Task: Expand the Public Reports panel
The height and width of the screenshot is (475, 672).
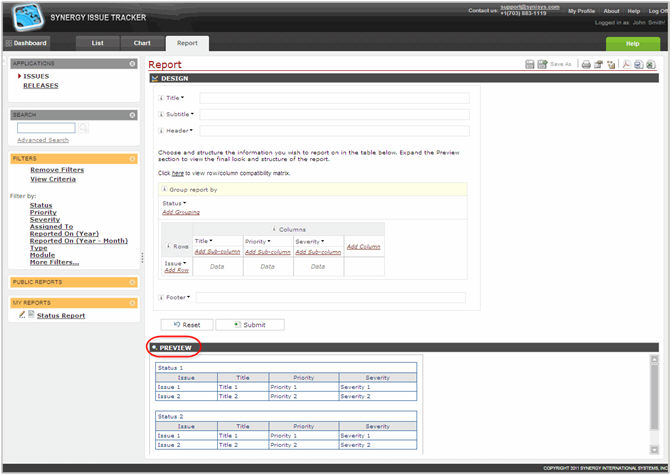Action: click(x=132, y=282)
